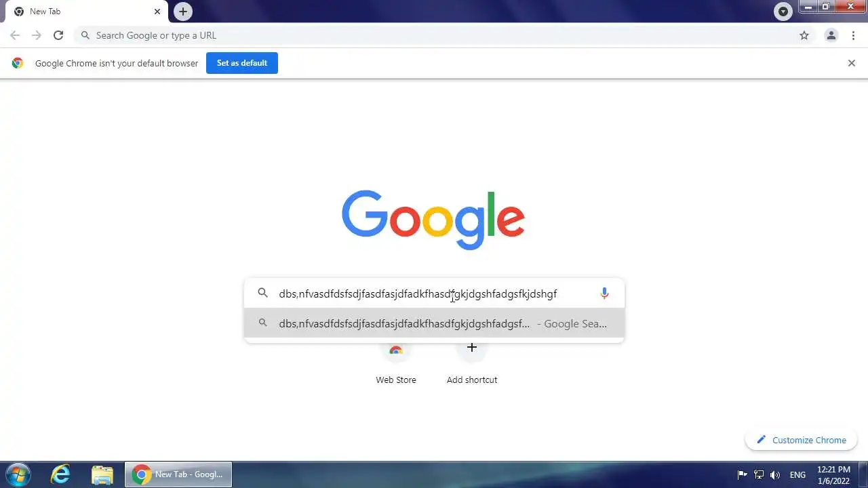Open the Windows Start menu orb
This screenshot has height=488, width=868.
tap(18, 474)
